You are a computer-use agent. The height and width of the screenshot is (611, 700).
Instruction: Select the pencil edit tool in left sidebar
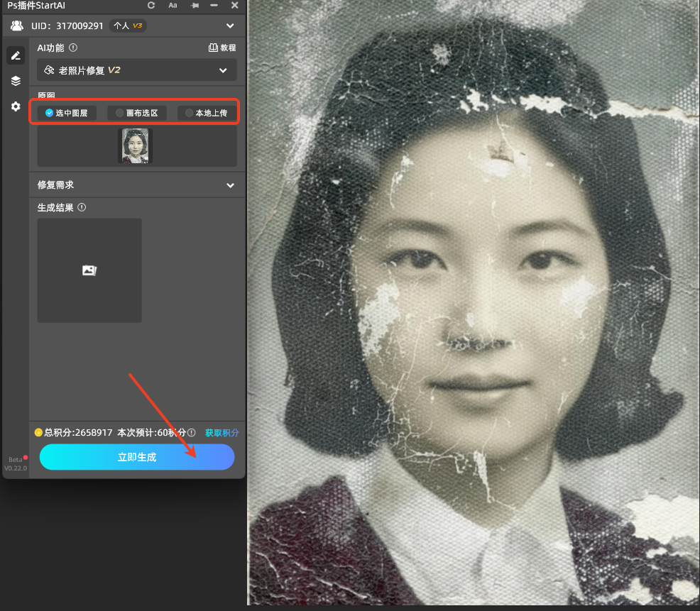click(16, 55)
